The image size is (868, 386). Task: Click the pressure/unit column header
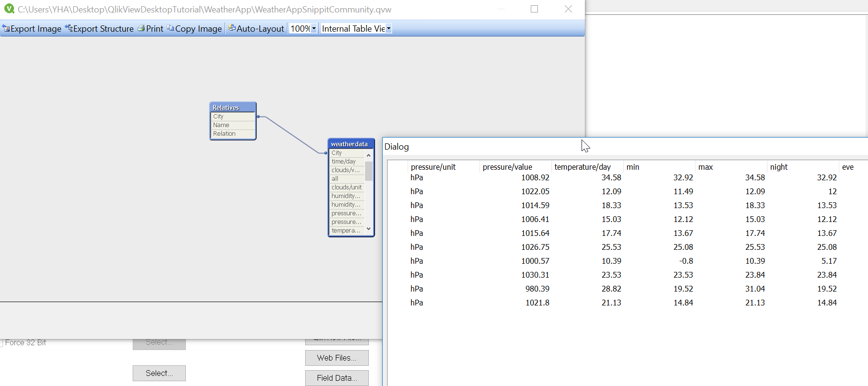coord(444,167)
